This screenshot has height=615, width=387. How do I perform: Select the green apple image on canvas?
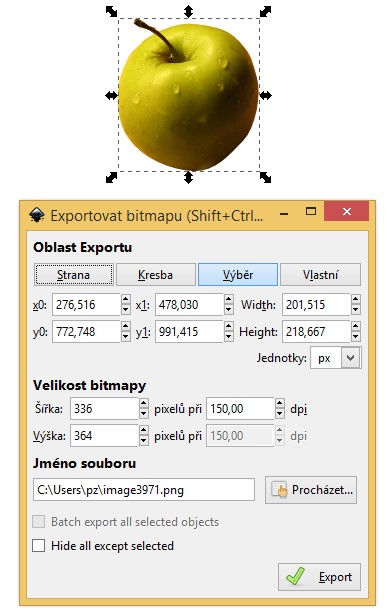(x=188, y=94)
